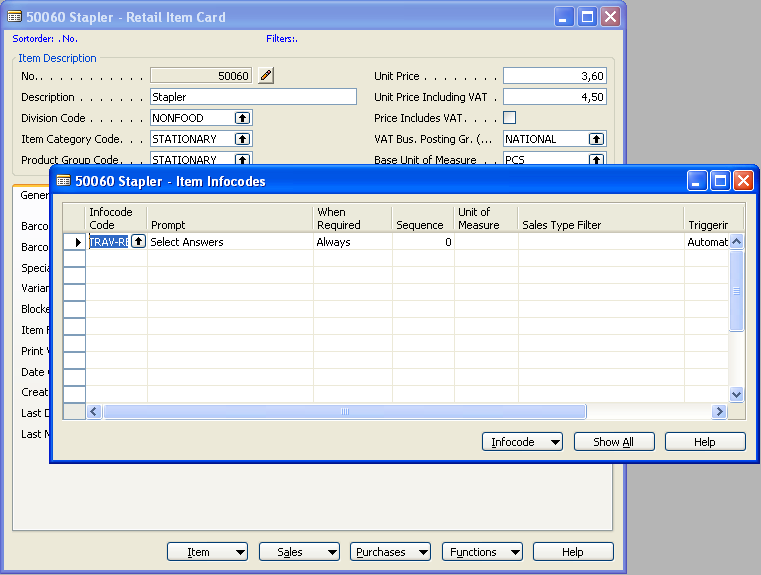Image resolution: width=761 pixels, height=575 pixels.
Task: Open Base Unit of Measure lookup arrow
Action: (x=596, y=159)
